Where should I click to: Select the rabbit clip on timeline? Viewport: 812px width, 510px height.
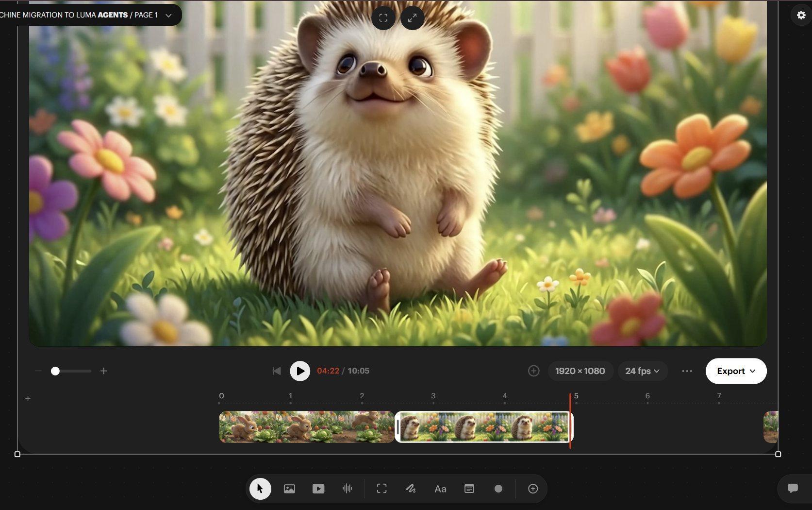(x=307, y=427)
